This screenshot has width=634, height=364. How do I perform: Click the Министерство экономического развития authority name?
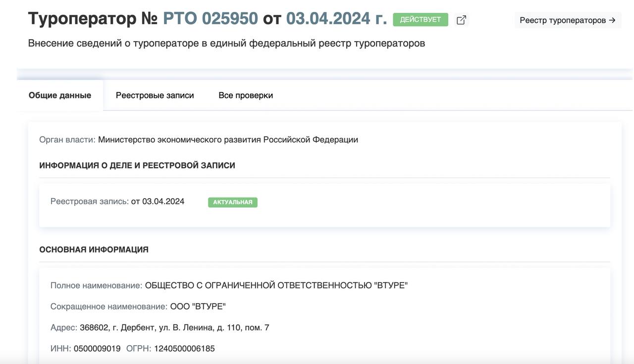(228, 140)
